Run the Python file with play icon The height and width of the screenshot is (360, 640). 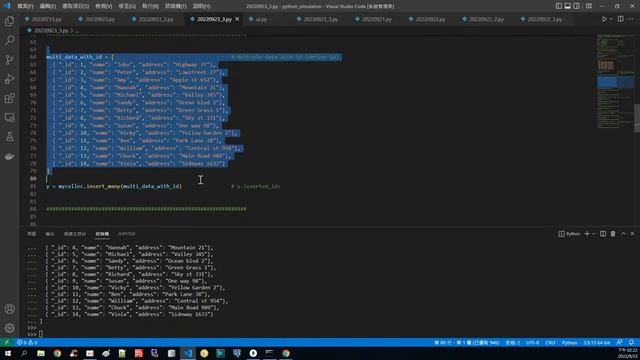click(x=604, y=19)
